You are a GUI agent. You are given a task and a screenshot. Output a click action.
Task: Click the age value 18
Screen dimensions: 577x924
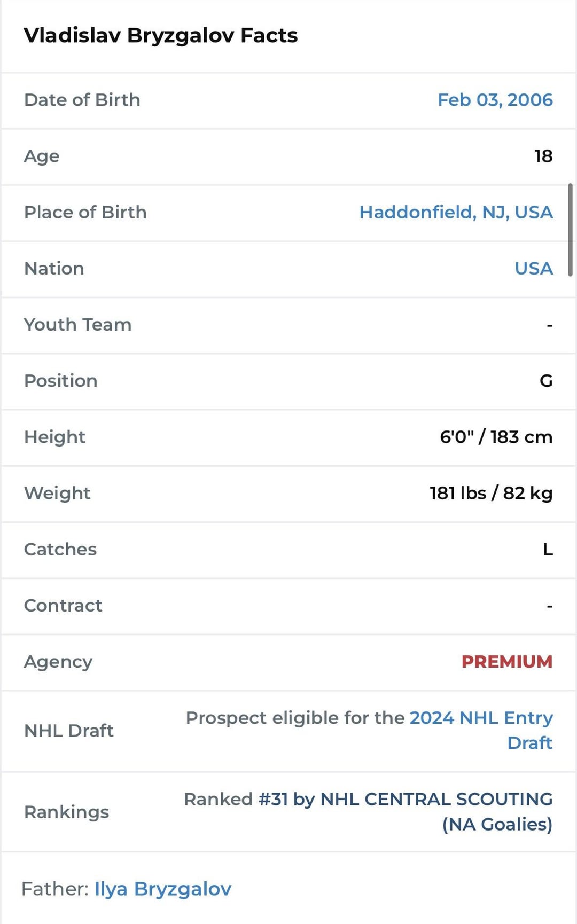coord(543,156)
